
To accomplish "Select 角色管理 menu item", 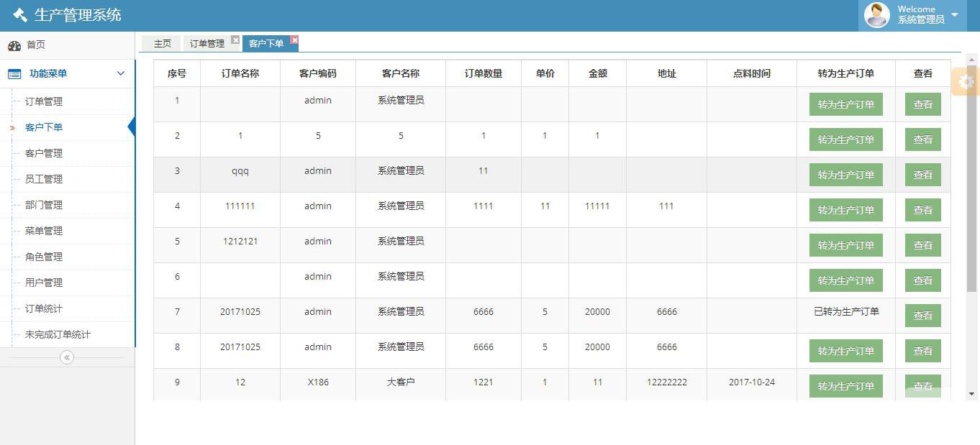I will (x=44, y=257).
